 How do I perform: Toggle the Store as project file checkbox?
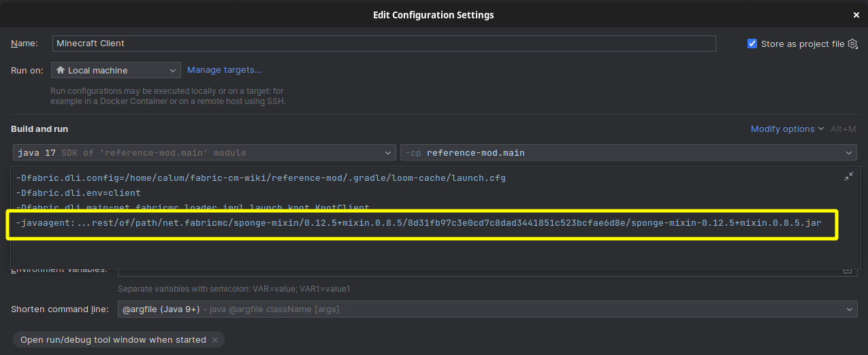click(752, 44)
